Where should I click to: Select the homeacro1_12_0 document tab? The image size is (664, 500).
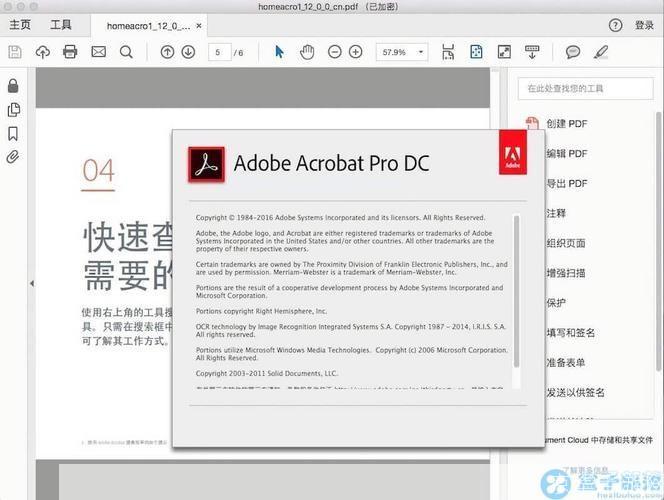tap(148, 26)
